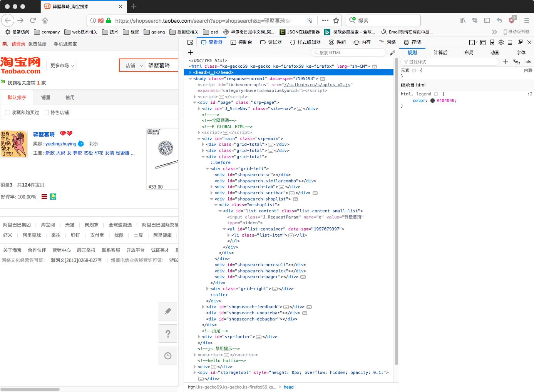534x392 pixels.
Task: Open devtools settings gear icon
Action: [501, 42]
